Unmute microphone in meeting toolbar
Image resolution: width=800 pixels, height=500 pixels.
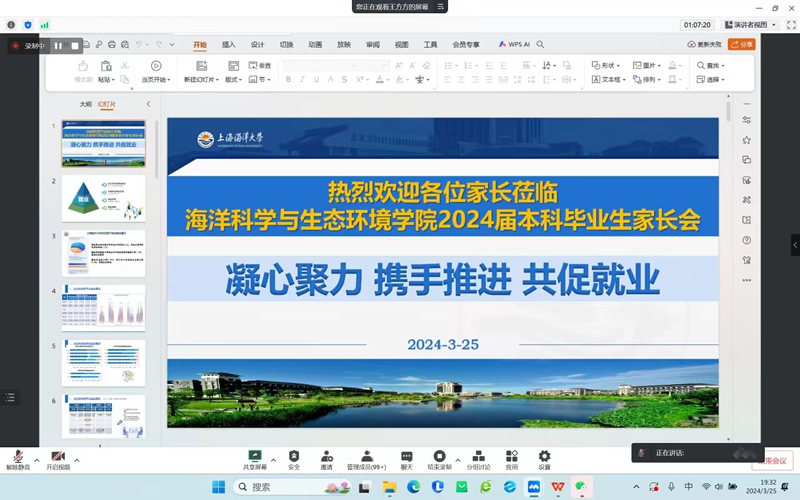tap(18, 458)
